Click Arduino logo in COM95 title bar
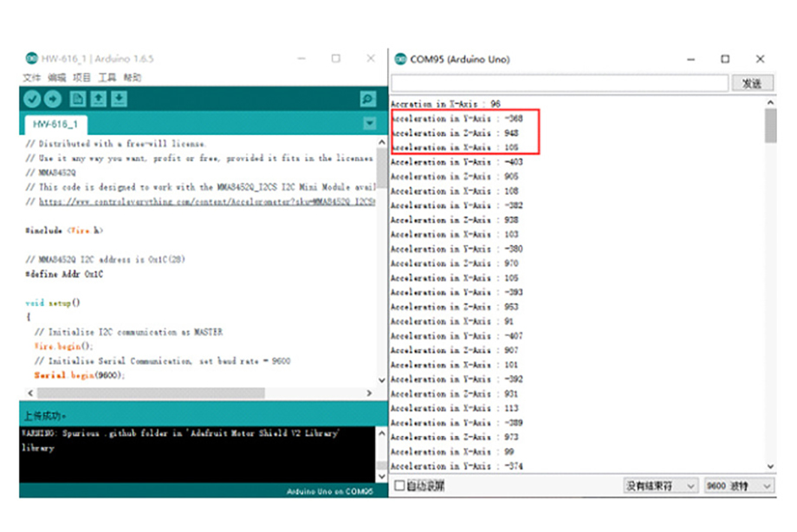The image size is (797, 532). [400, 59]
